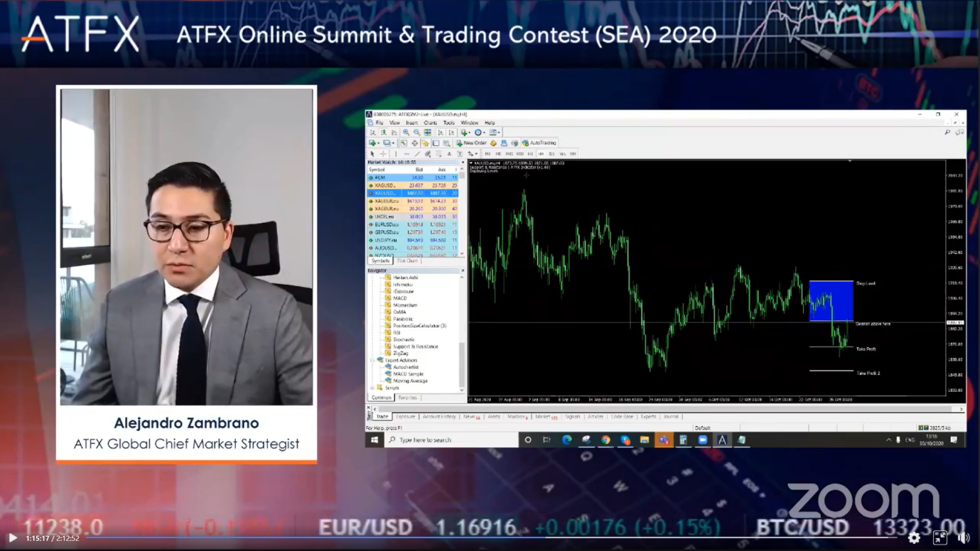Open Google Chrome from the taskbar
This screenshot has height=551, width=980.
point(605,440)
